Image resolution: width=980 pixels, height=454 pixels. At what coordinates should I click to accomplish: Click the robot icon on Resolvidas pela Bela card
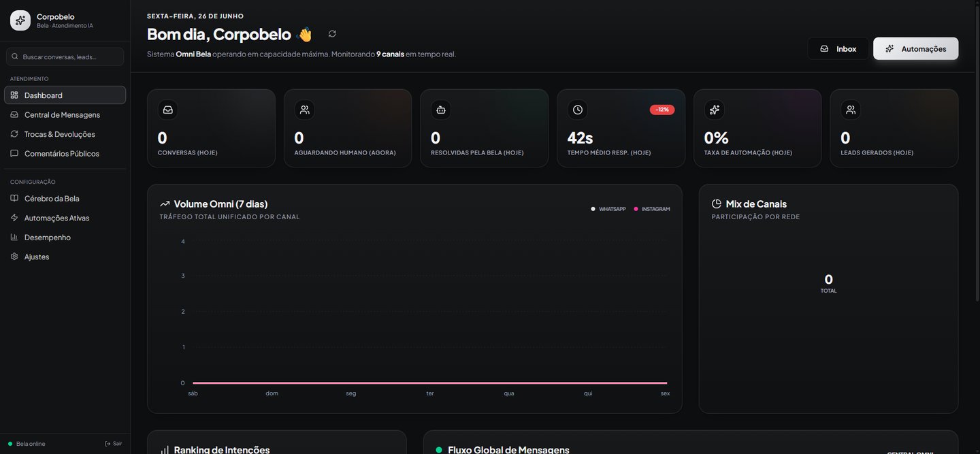coord(441,110)
